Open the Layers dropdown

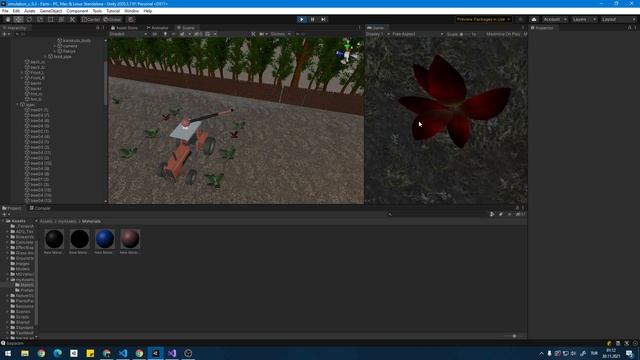coord(584,19)
